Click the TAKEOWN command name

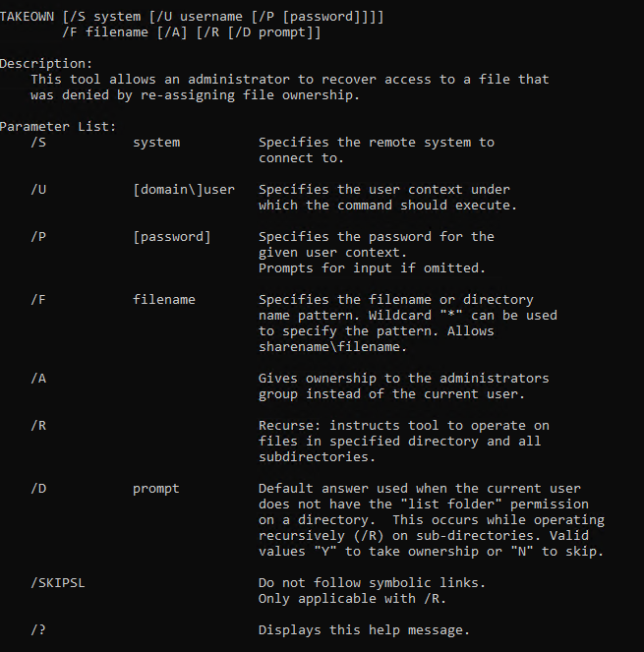[27, 17]
